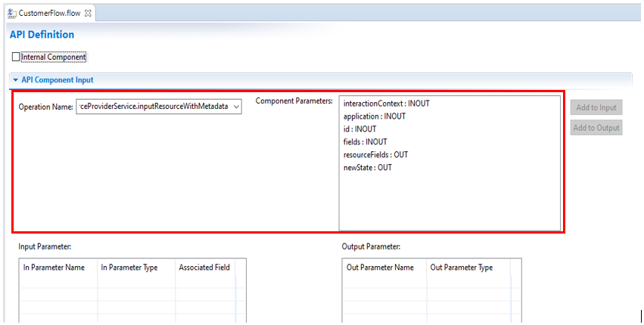Select fields : INOUT parameter
Screen dimensions: 644x325
pos(365,142)
